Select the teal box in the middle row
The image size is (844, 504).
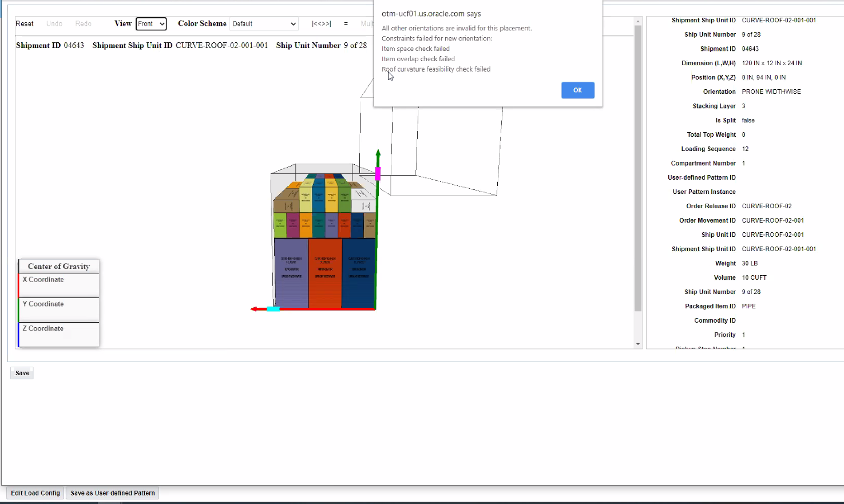pos(318,225)
